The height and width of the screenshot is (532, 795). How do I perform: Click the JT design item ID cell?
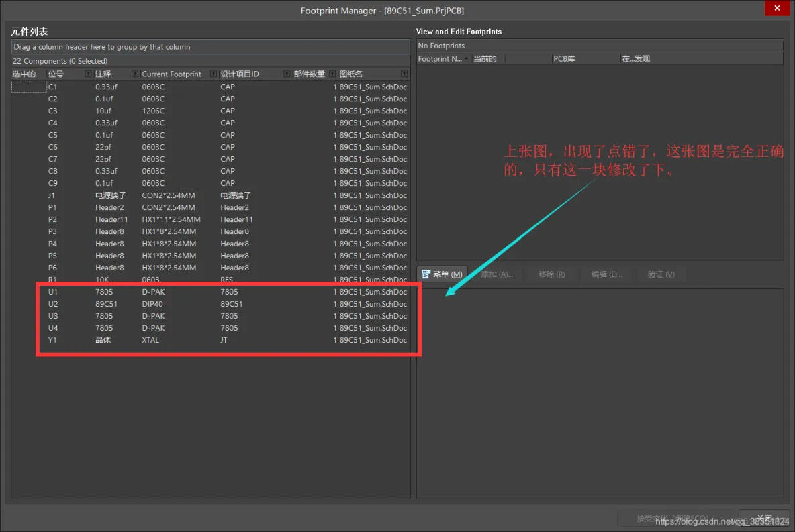[224, 341]
